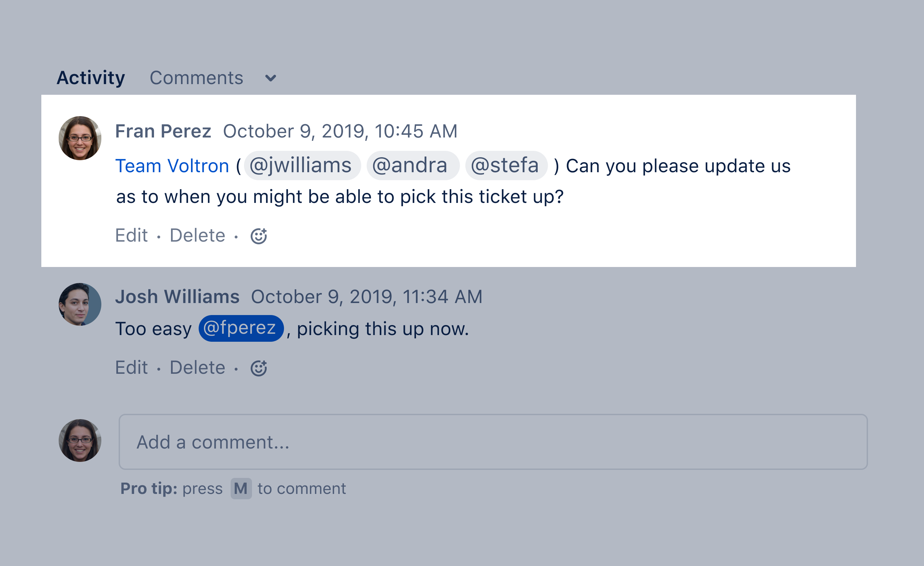Click the highlighted @fperez mention
The image size is (924, 566).
coord(240,328)
